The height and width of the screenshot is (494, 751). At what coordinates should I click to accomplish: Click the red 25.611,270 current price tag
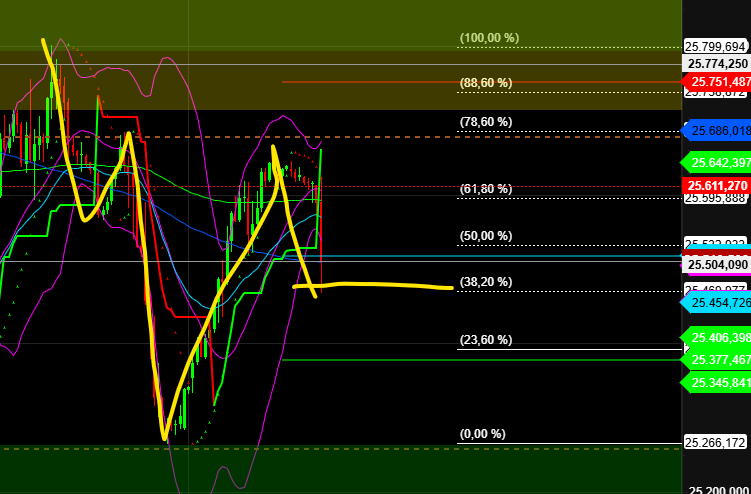716,185
